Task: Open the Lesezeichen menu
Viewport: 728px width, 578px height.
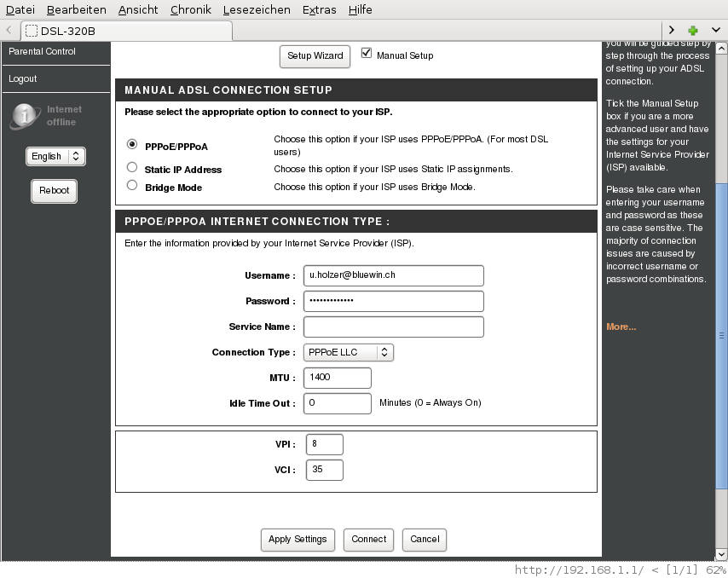Action: click(x=257, y=9)
